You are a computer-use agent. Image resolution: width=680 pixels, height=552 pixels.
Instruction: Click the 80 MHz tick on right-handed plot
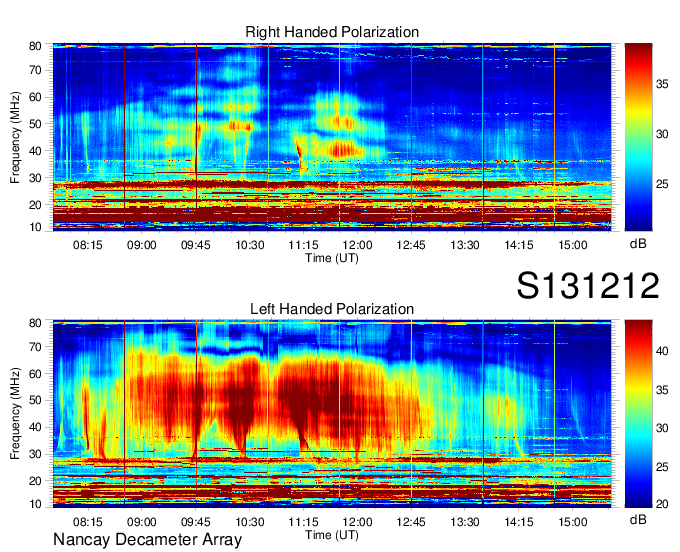tap(35, 46)
